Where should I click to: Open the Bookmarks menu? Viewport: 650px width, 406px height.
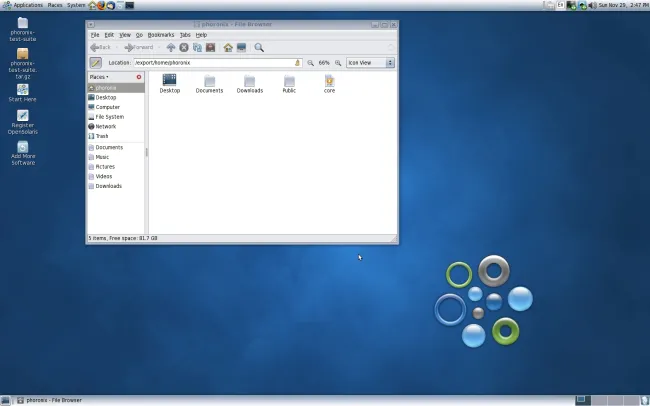(x=161, y=35)
